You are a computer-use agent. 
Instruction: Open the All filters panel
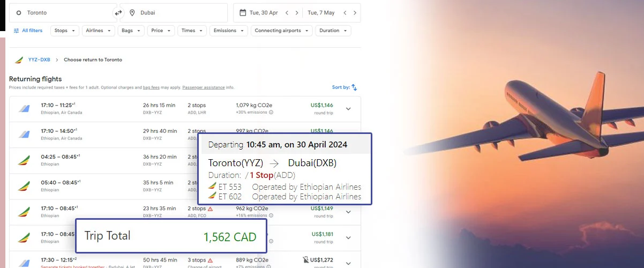pos(28,31)
